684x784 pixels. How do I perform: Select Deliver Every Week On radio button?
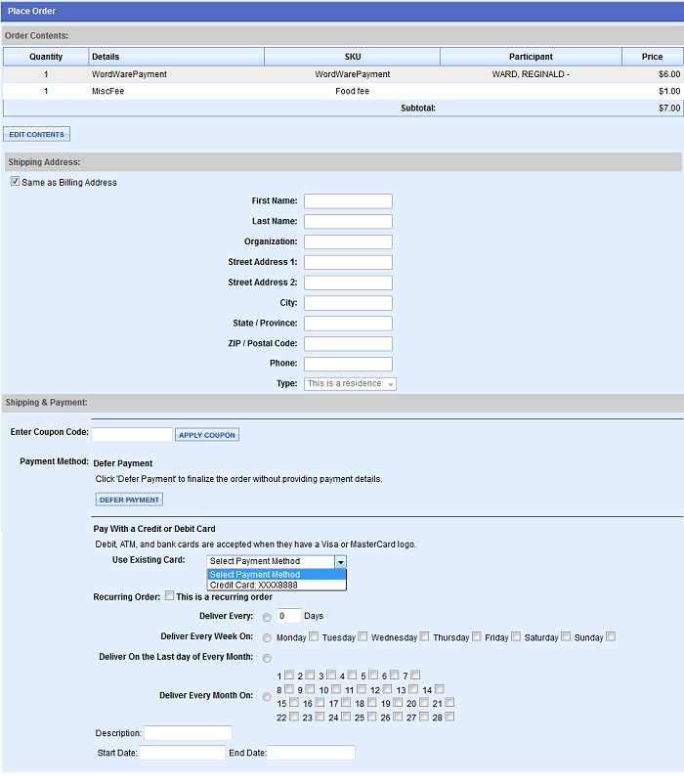[267, 638]
